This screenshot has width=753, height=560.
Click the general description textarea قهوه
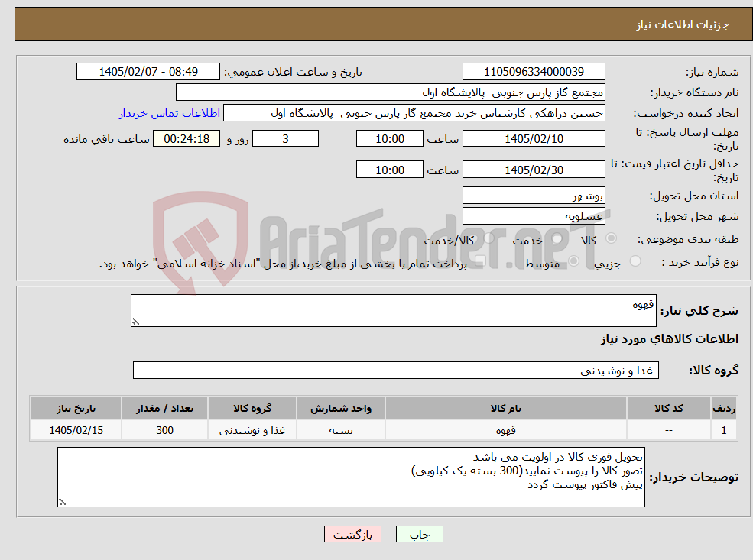click(393, 310)
